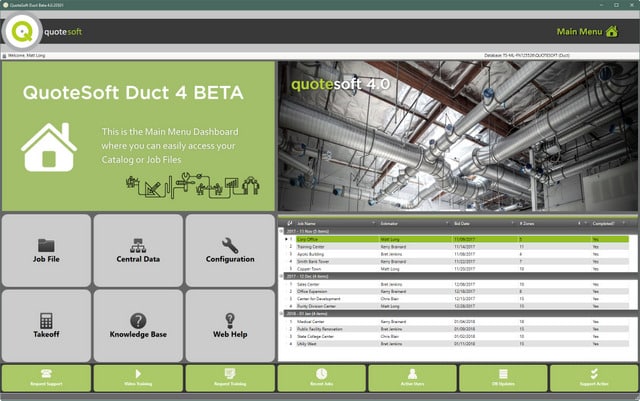Screen dimensions: 640x401
Task: Click the duct photo banner image
Action: (458, 136)
